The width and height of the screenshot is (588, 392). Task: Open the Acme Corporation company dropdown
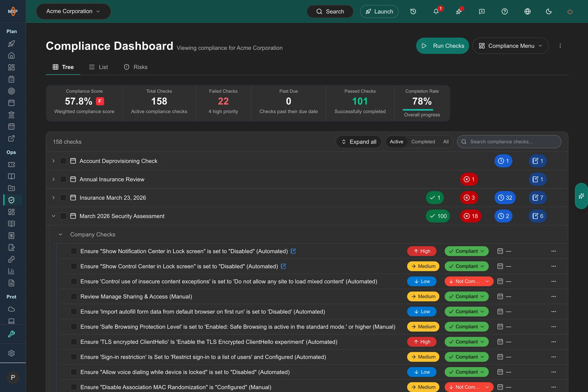(73, 11)
